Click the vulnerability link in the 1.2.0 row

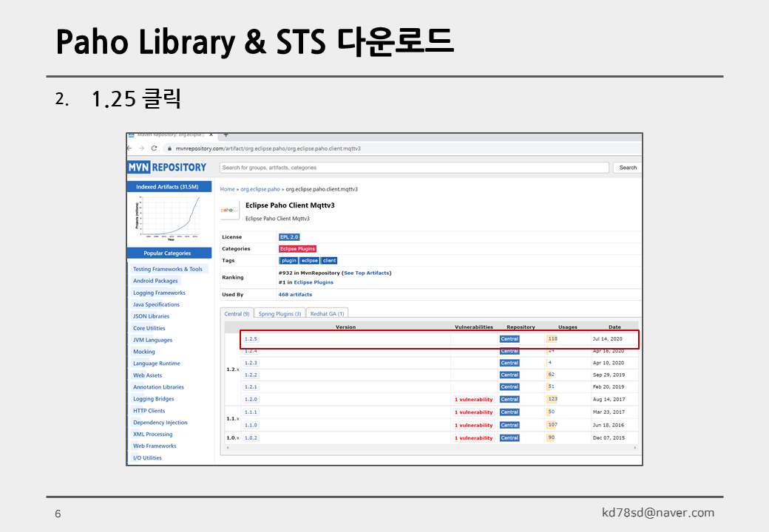473,399
